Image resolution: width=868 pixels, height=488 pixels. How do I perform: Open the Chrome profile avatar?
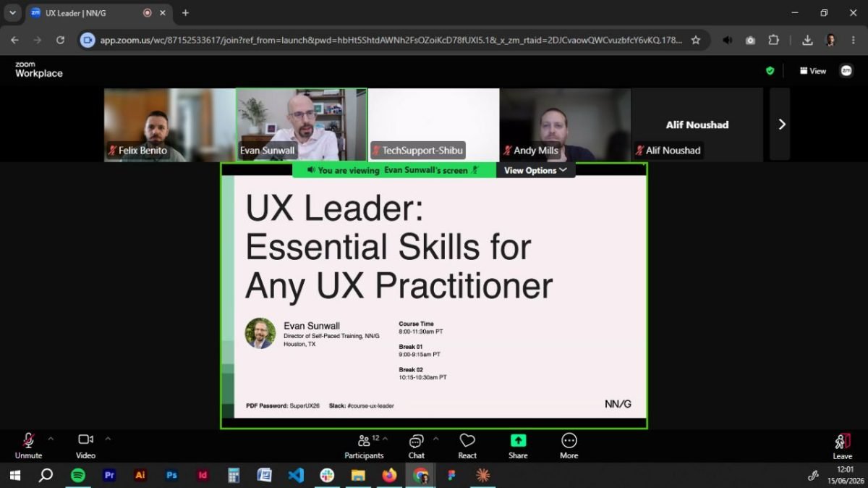(830, 41)
